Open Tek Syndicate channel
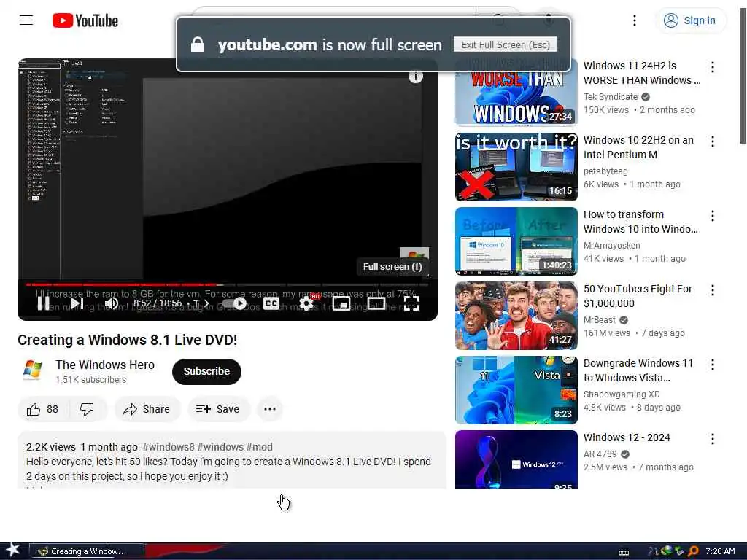 (x=611, y=97)
